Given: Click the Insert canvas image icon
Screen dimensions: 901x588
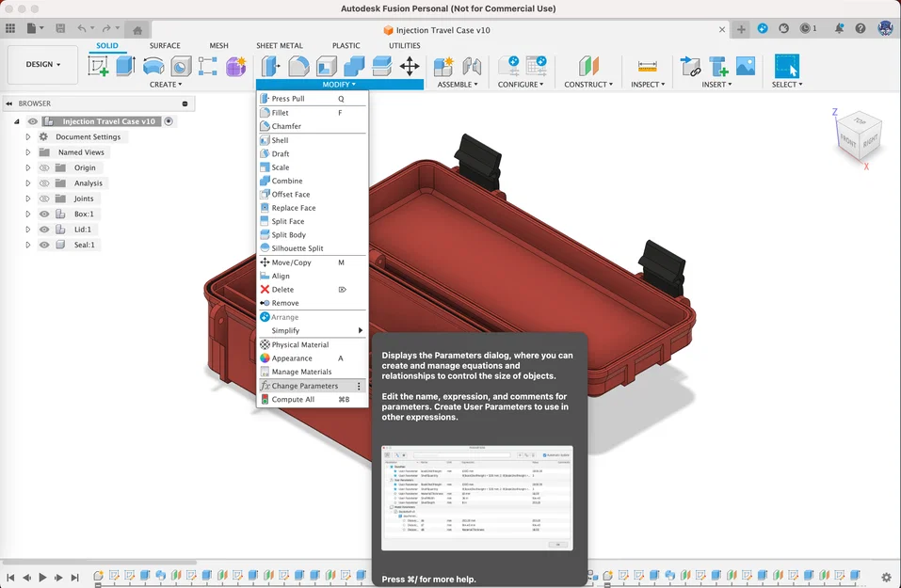Looking at the screenshot, I should point(746,66).
